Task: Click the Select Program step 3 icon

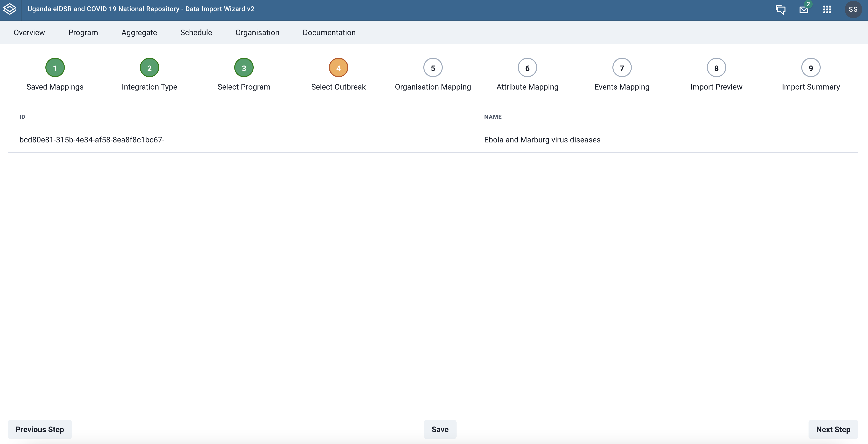Action: 244,67
